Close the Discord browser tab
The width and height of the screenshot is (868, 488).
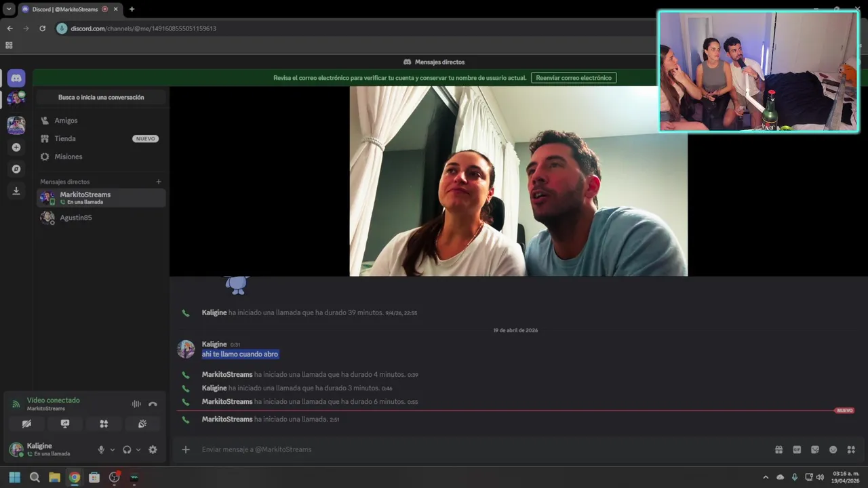coord(115,9)
